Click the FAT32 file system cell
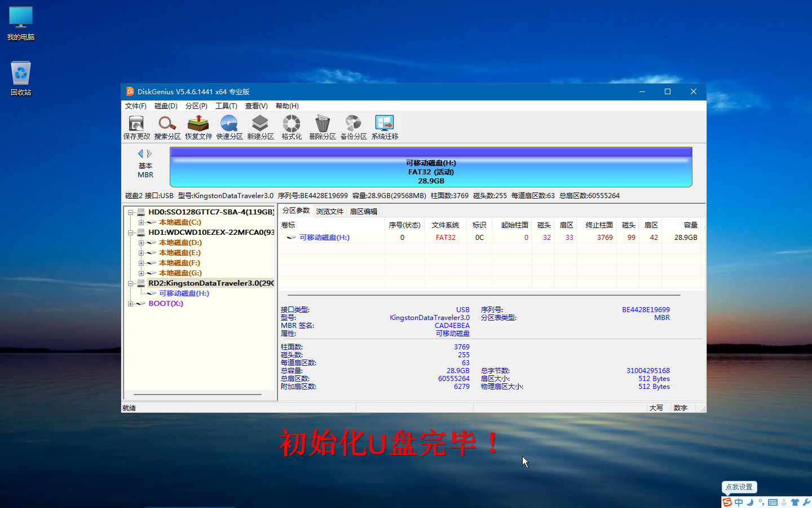 [x=445, y=238]
